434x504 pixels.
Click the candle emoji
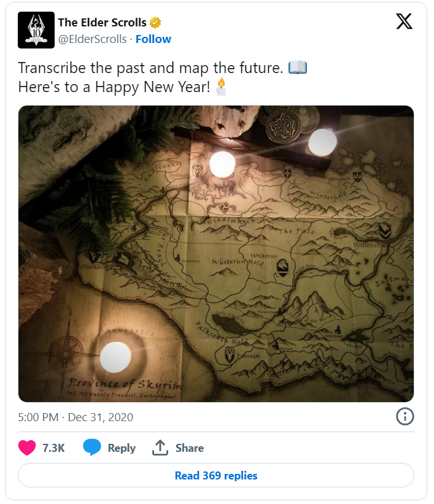(221, 87)
